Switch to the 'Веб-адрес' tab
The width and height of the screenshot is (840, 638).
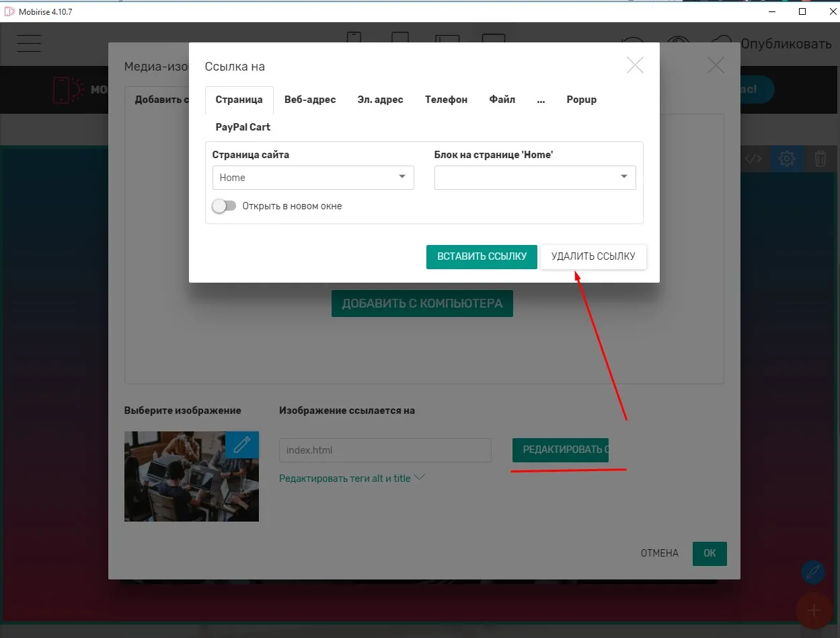pos(310,100)
